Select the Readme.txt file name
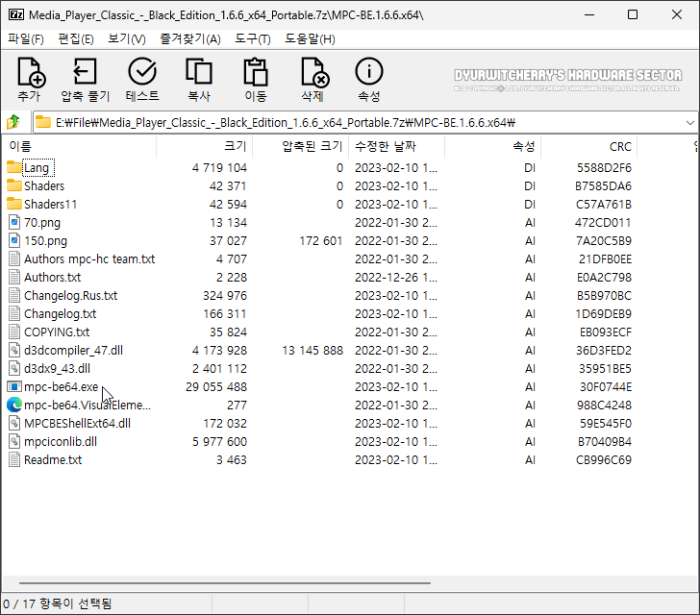This screenshot has width=700, height=615. tap(53, 459)
